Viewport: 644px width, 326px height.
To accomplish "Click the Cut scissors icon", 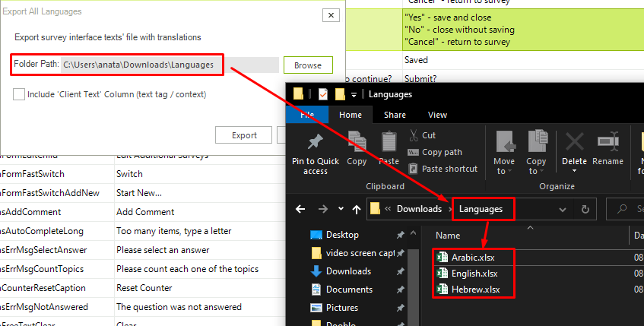I will pos(414,135).
